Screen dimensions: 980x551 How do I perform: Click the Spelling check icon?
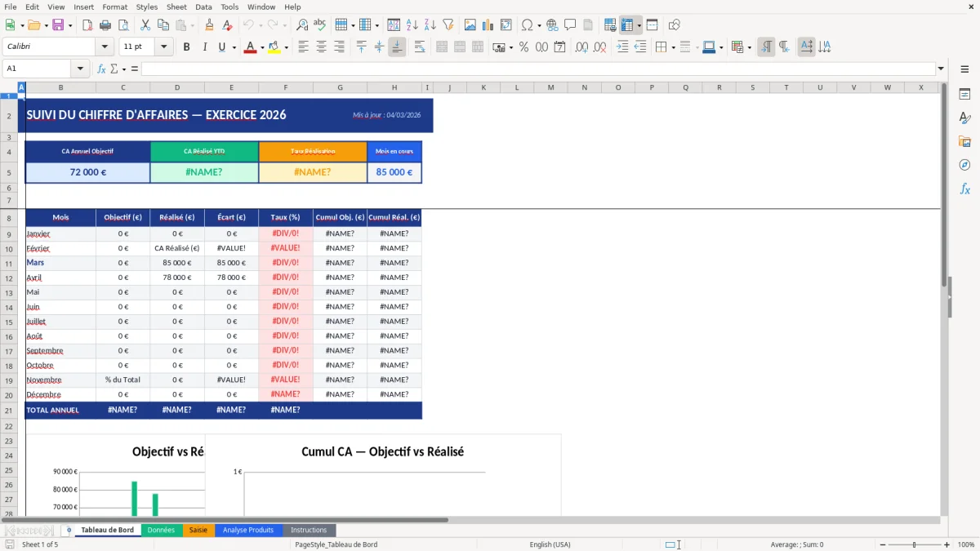(x=320, y=25)
